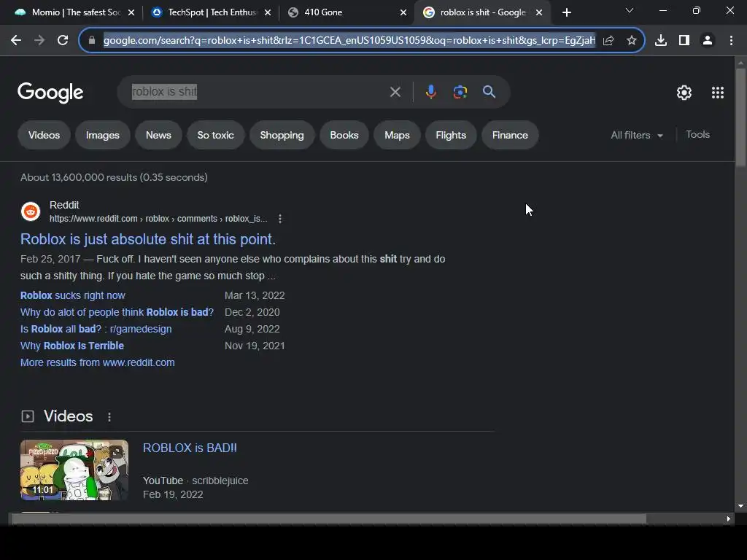Click the horizontal scrollbar right arrow
The width and height of the screenshot is (747, 560).
[x=729, y=519]
